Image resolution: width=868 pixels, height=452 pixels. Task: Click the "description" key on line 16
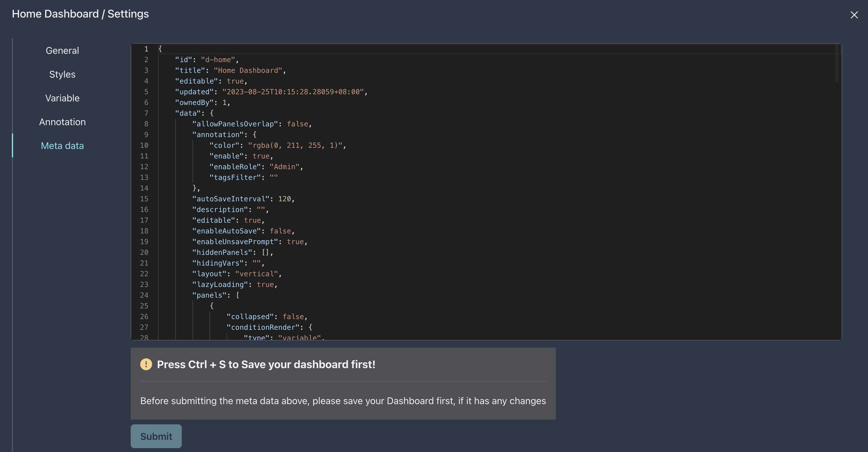click(x=220, y=209)
